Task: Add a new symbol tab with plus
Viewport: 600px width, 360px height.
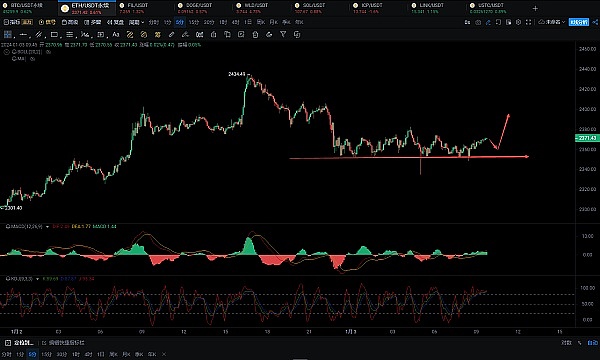Action: [x=535, y=8]
